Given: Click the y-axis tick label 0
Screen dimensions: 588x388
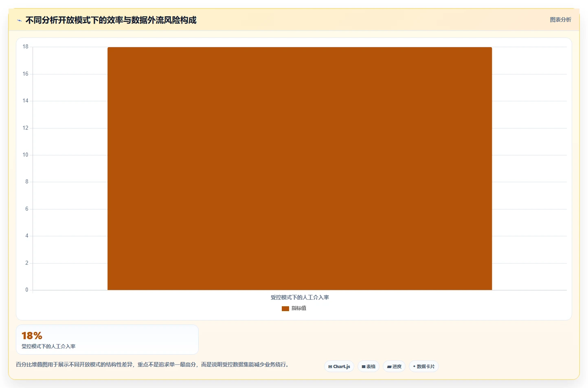Looking at the screenshot, I should coord(27,290).
